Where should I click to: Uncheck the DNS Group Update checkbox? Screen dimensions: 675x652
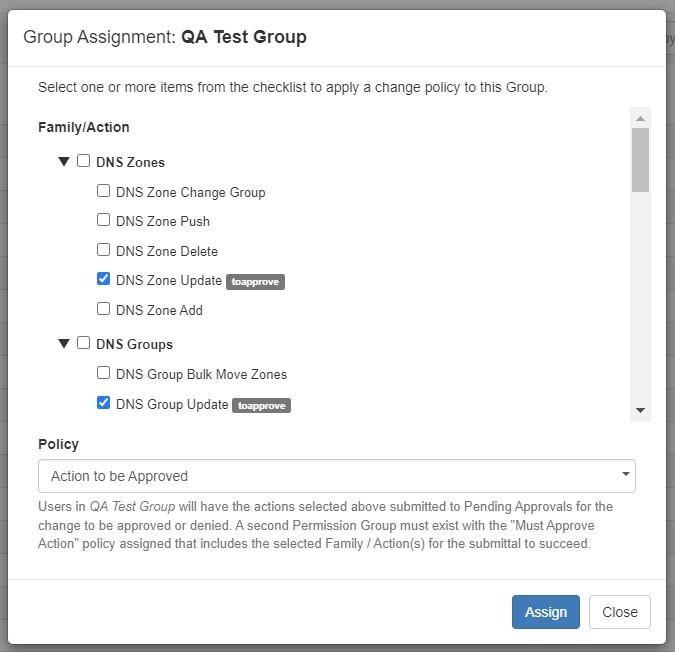click(x=103, y=403)
